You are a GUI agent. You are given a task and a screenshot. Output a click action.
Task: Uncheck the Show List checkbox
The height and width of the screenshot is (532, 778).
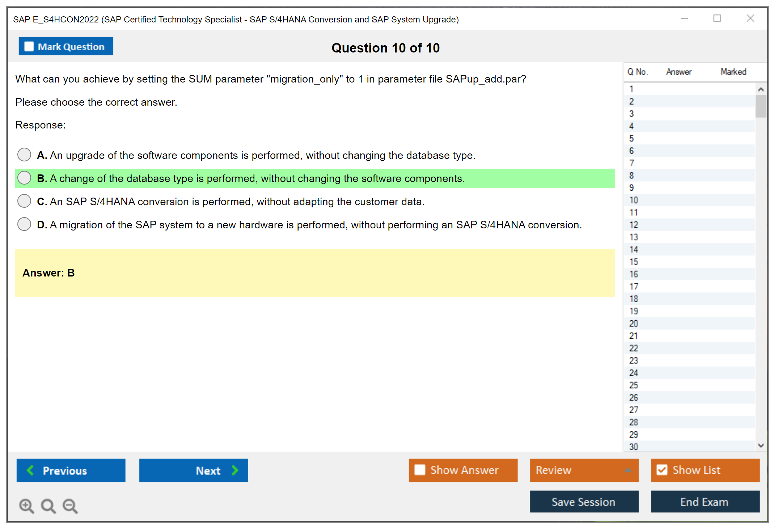click(x=662, y=470)
